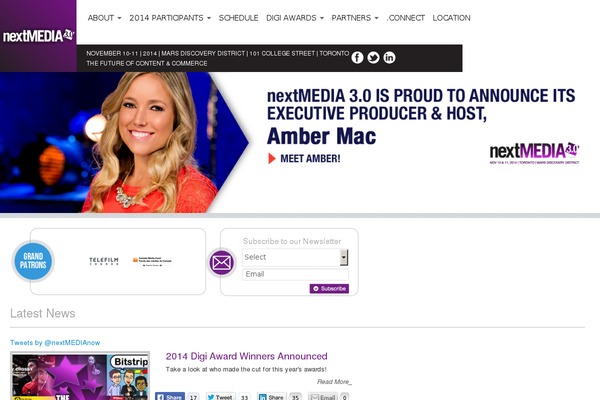Open nextMEDIA's Facebook page icon
Screen dimensions: 600x400
pyautogui.click(x=357, y=57)
